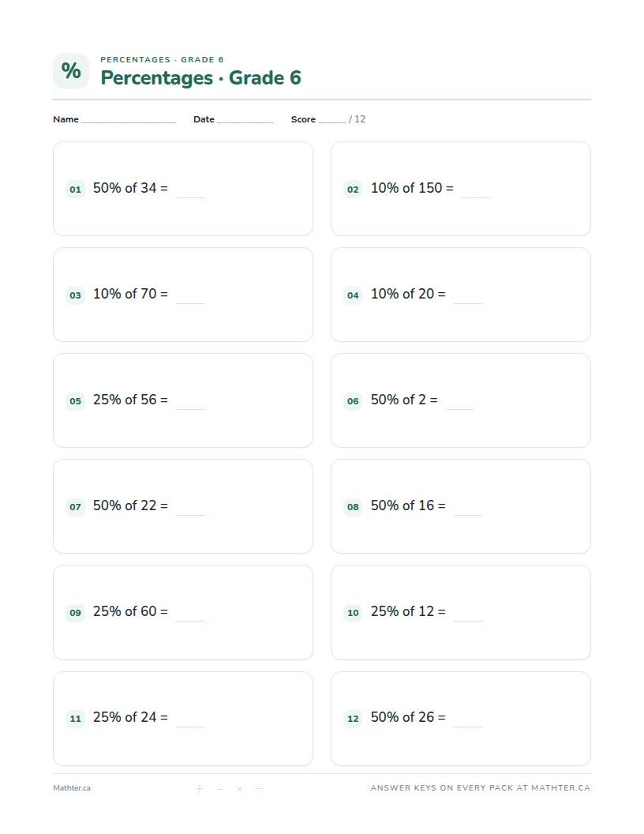Viewport: 644px width, 834px height.
Task: Click the Name blank line
Action: click(129, 122)
